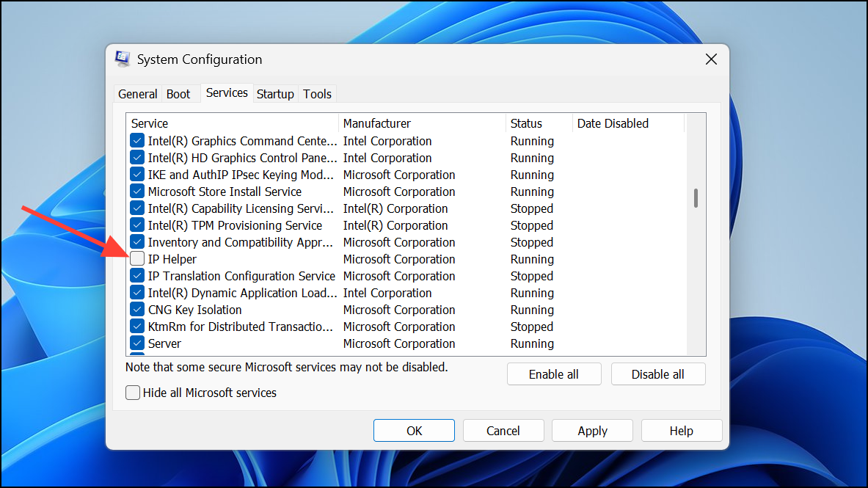Uncheck CNG Key Isolation service
Screen dimensions: 868x488
(x=137, y=310)
